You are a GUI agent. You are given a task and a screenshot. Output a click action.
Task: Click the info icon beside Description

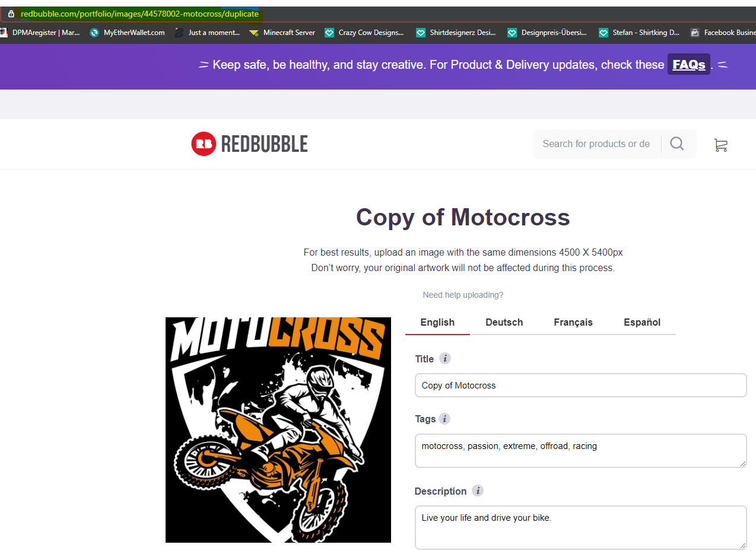pyautogui.click(x=478, y=491)
